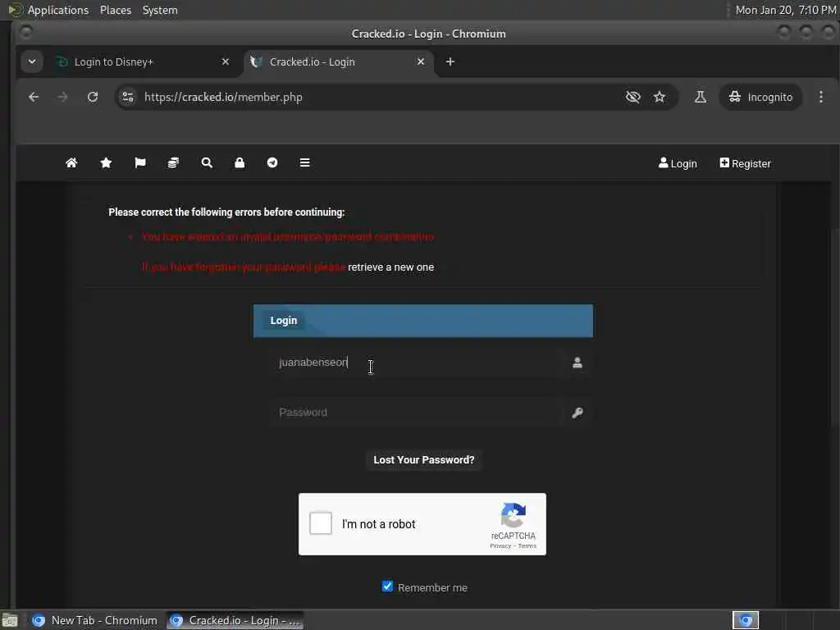Expand the tab search dropdown arrow
The width and height of the screenshot is (840, 630).
coord(32,62)
